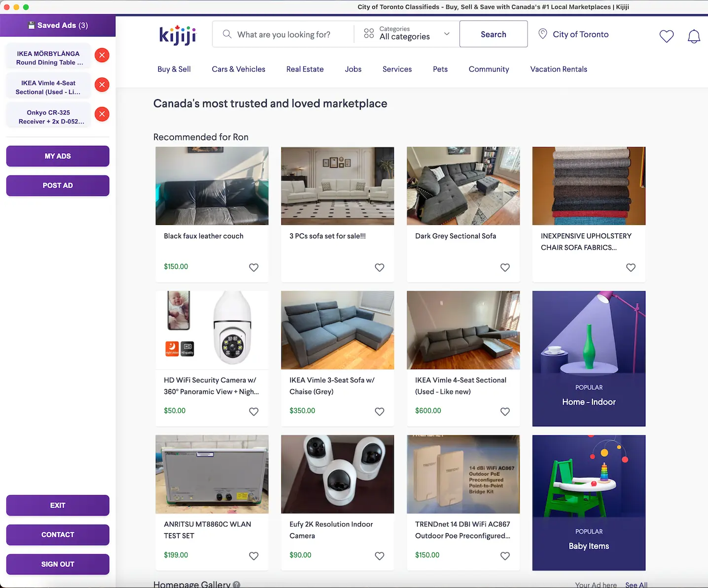Open the Vacation Rentals tab
Screen dimensions: 708x588
[559, 69]
